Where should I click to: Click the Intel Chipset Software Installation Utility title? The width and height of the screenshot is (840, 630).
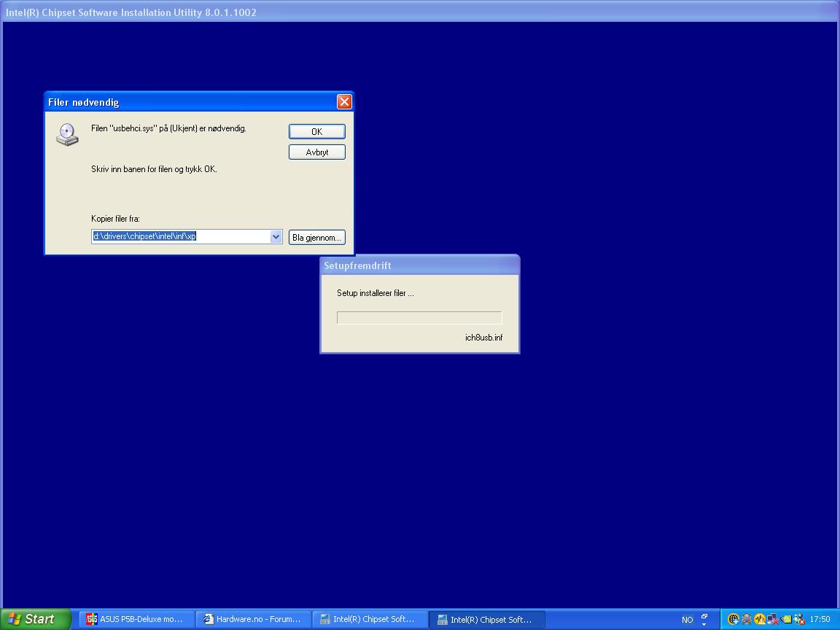pos(131,12)
